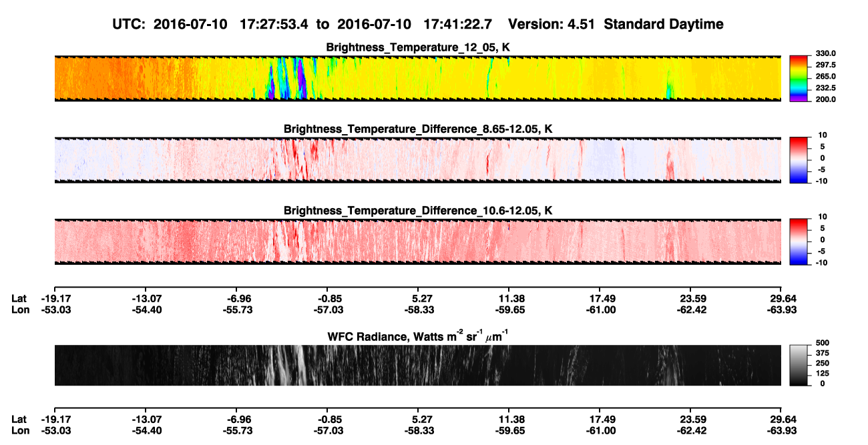The image size is (868, 445).
Task: Click the 'Lon' label of the upper axis
Action: (19, 310)
